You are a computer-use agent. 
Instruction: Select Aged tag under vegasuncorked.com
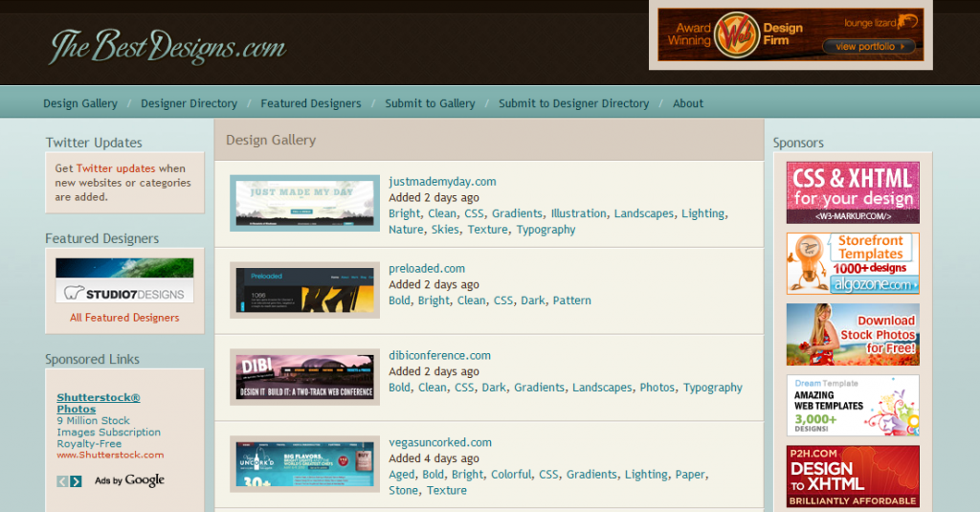click(x=401, y=474)
